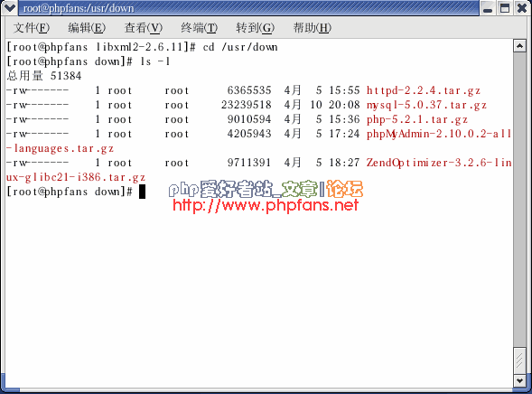Click the vertical scrollbar thumb

tap(519, 361)
